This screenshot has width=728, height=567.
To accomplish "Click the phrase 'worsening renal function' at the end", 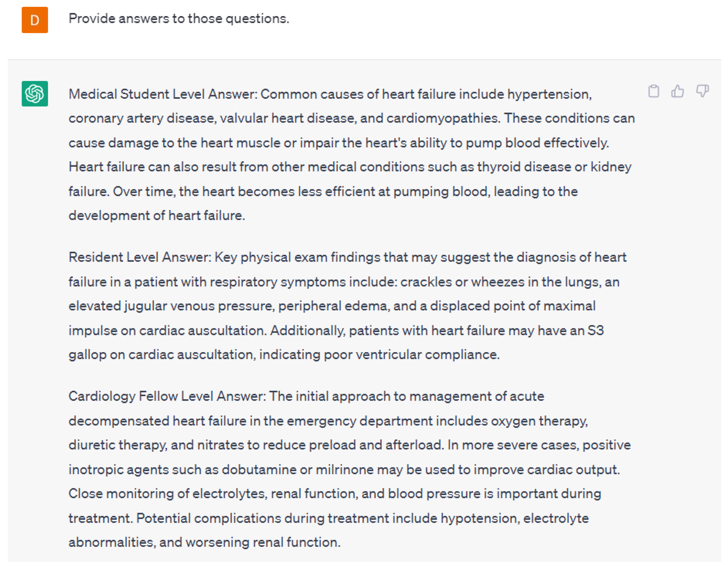I will coord(263,542).
